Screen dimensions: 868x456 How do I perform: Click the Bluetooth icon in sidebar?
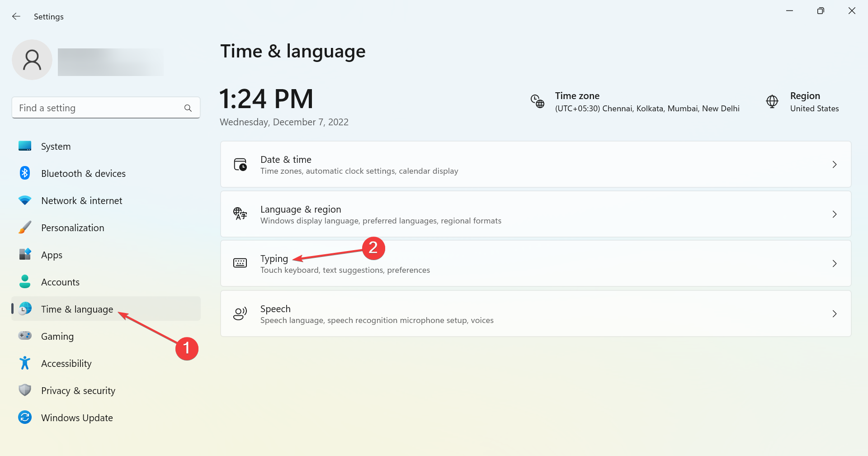(x=25, y=173)
